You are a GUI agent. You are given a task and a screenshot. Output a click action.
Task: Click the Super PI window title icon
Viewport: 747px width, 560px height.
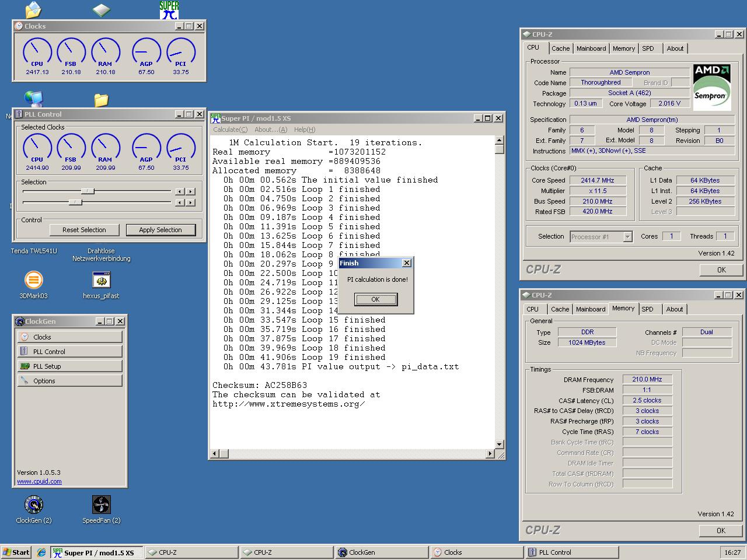[x=215, y=118]
